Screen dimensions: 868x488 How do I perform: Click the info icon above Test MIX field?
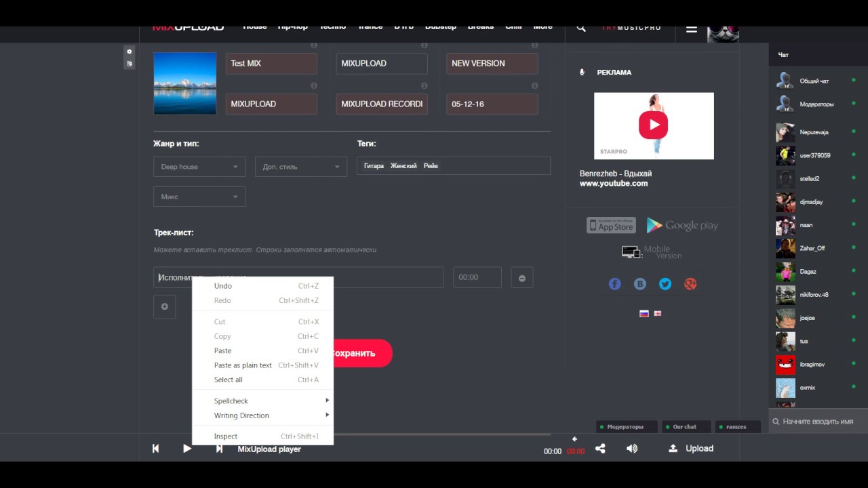point(313,45)
